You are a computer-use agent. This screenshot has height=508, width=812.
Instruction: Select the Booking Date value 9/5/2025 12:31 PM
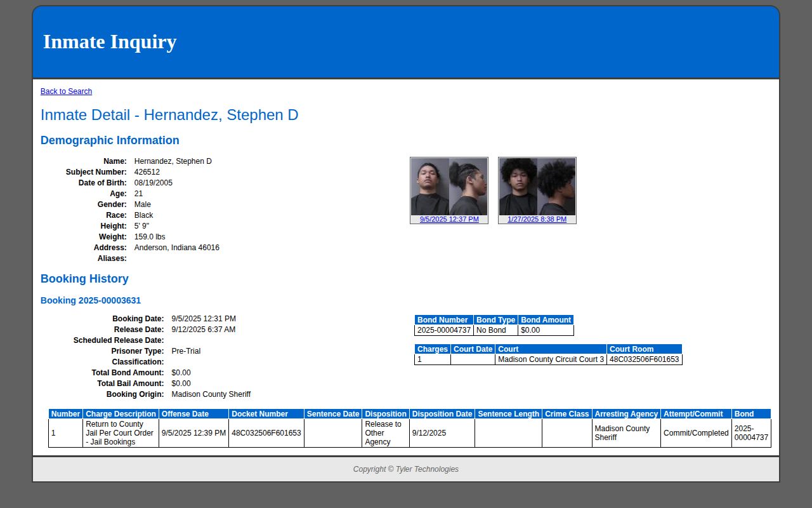pyautogui.click(x=204, y=319)
